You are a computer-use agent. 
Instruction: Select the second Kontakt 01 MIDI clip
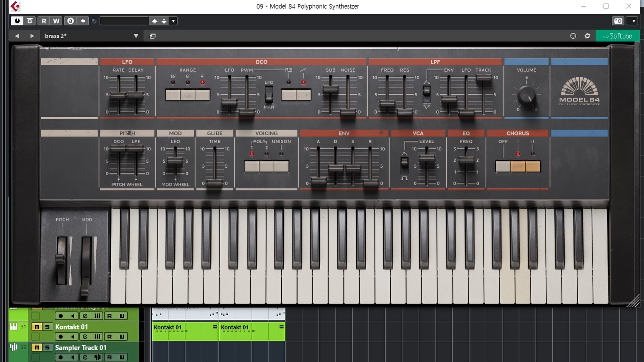252,331
